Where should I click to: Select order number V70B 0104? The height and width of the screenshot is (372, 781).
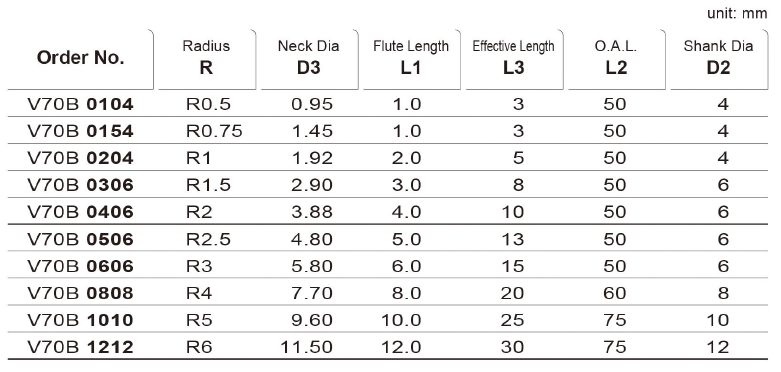click(80, 104)
